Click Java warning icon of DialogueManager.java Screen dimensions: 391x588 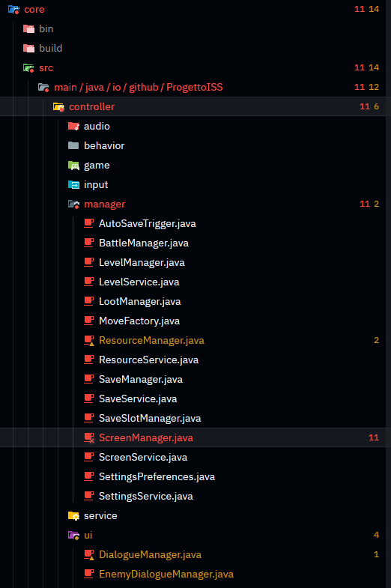[89, 555]
